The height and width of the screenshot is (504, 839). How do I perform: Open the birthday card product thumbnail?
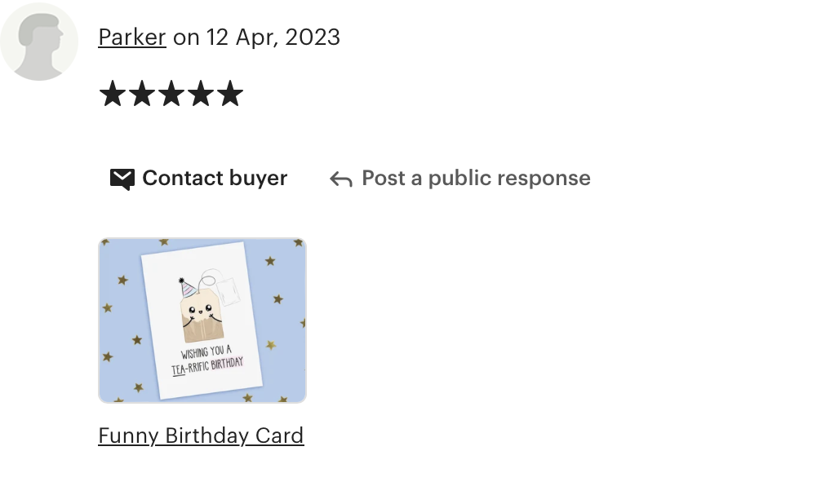(202, 321)
